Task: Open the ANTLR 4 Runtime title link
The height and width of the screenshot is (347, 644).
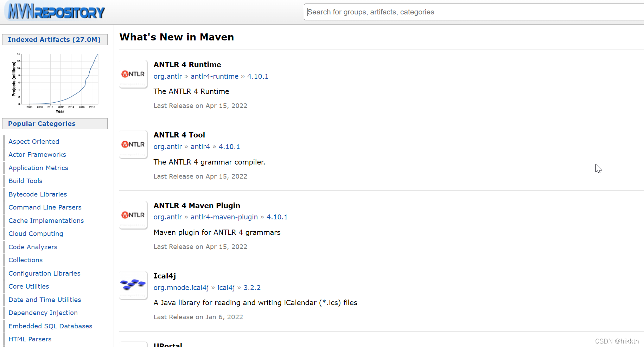Action: coord(187,65)
